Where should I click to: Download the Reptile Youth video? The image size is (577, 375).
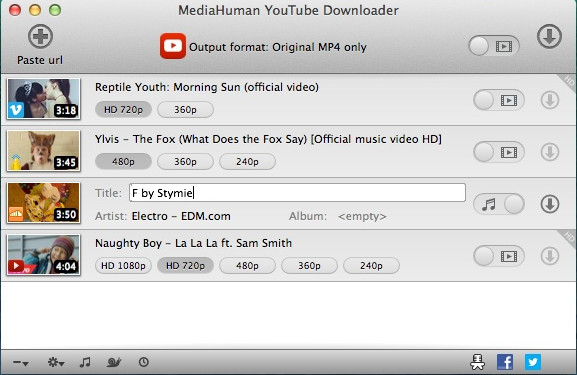550,100
